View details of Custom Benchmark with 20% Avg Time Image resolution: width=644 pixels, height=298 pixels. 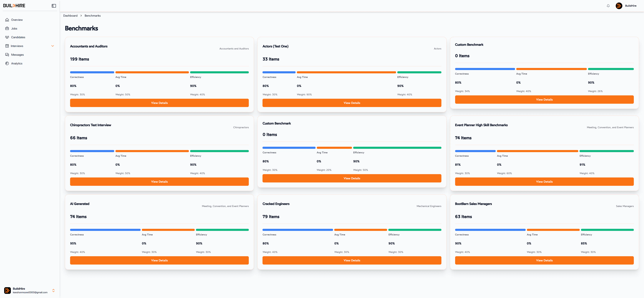[x=352, y=178]
